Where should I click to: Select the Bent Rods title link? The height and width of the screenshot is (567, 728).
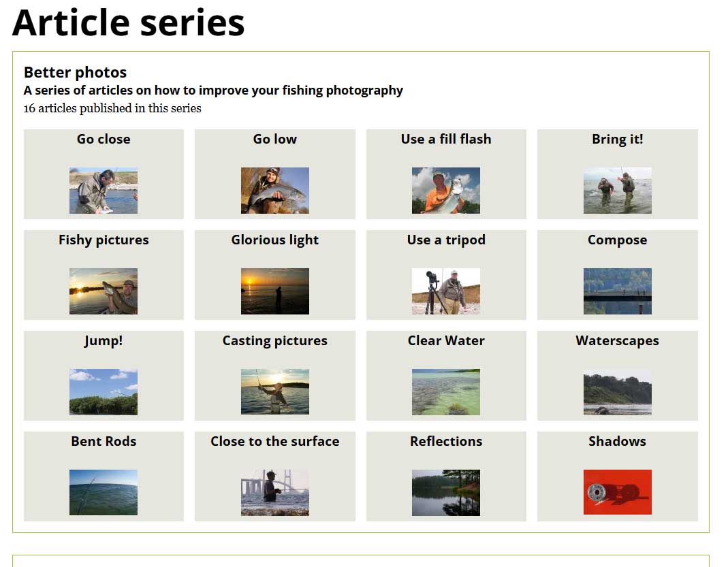point(104,441)
